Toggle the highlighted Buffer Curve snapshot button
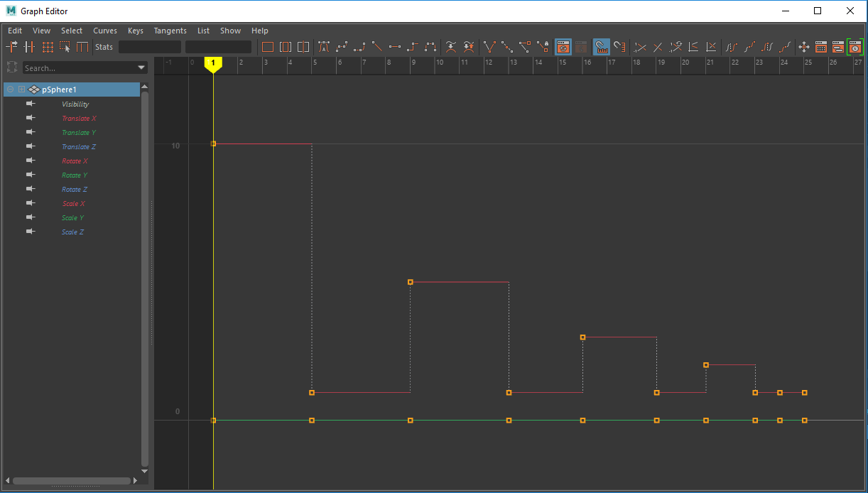This screenshot has width=868, height=493. tap(563, 48)
